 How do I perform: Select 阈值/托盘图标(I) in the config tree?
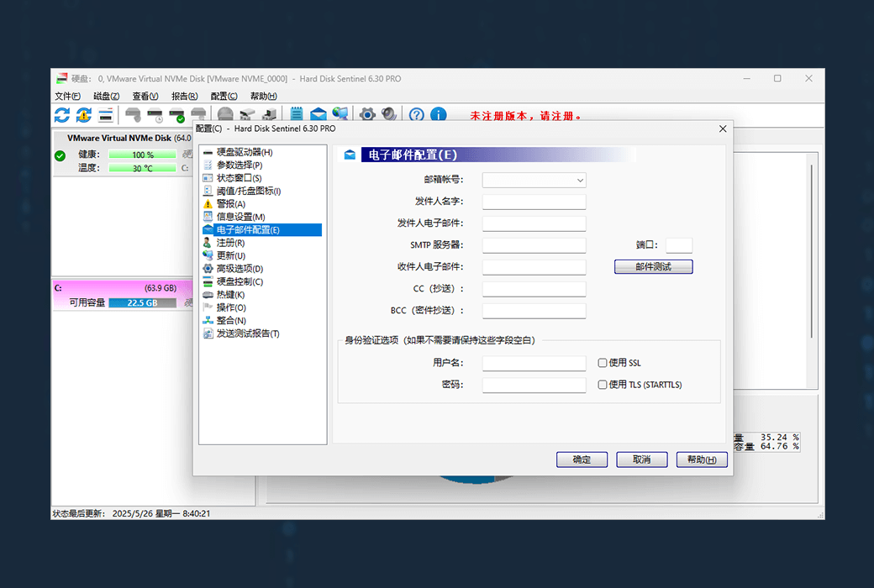click(249, 191)
